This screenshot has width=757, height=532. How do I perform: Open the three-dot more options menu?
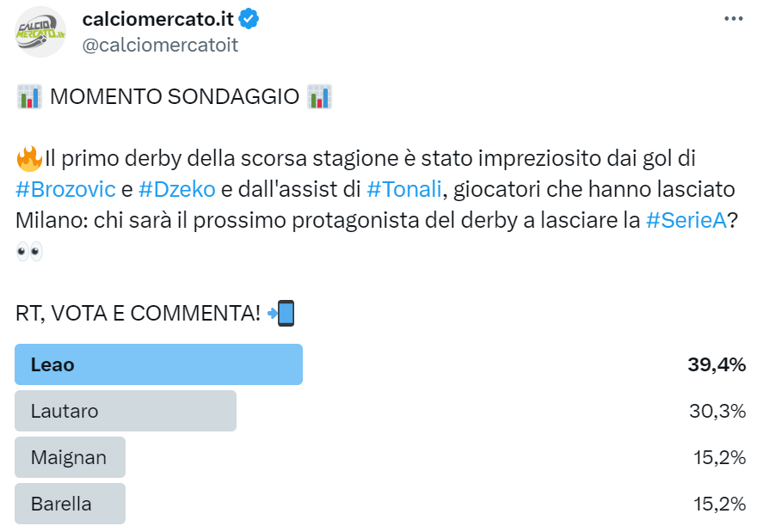pyautogui.click(x=733, y=19)
